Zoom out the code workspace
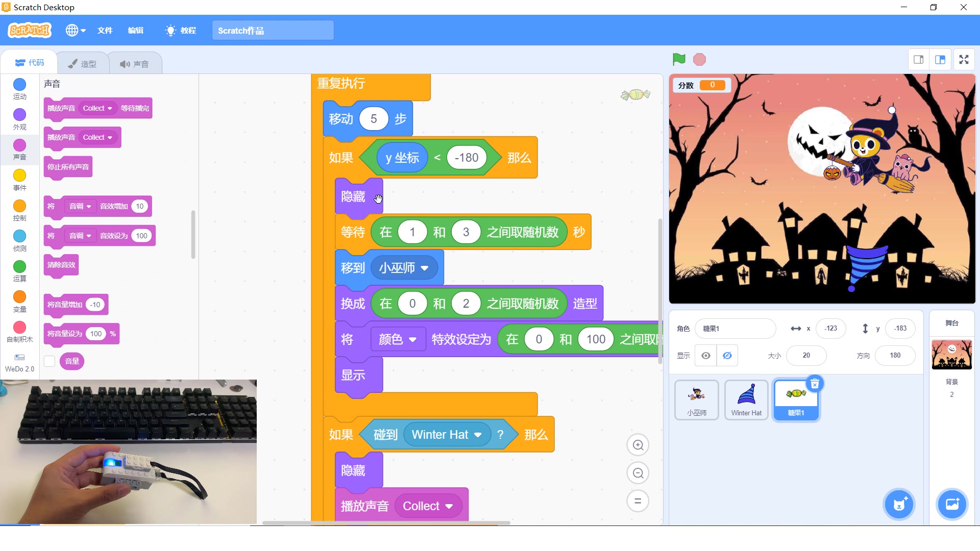The image size is (980, 551). tap(638, 473)
